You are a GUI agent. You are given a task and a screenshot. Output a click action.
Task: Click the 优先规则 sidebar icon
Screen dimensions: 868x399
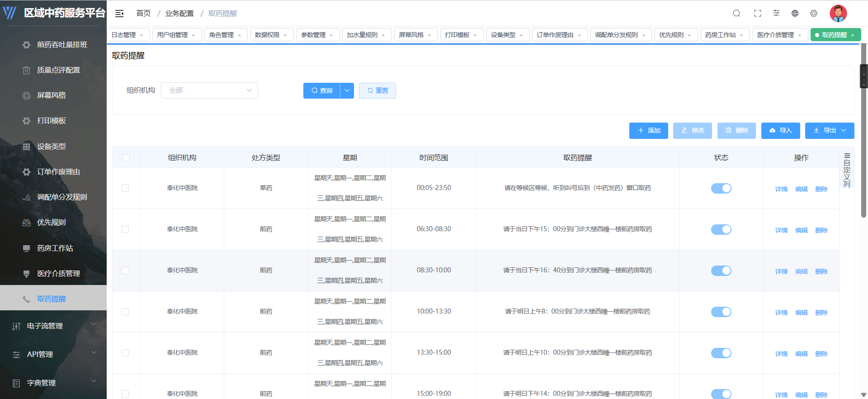click(27, 223)
